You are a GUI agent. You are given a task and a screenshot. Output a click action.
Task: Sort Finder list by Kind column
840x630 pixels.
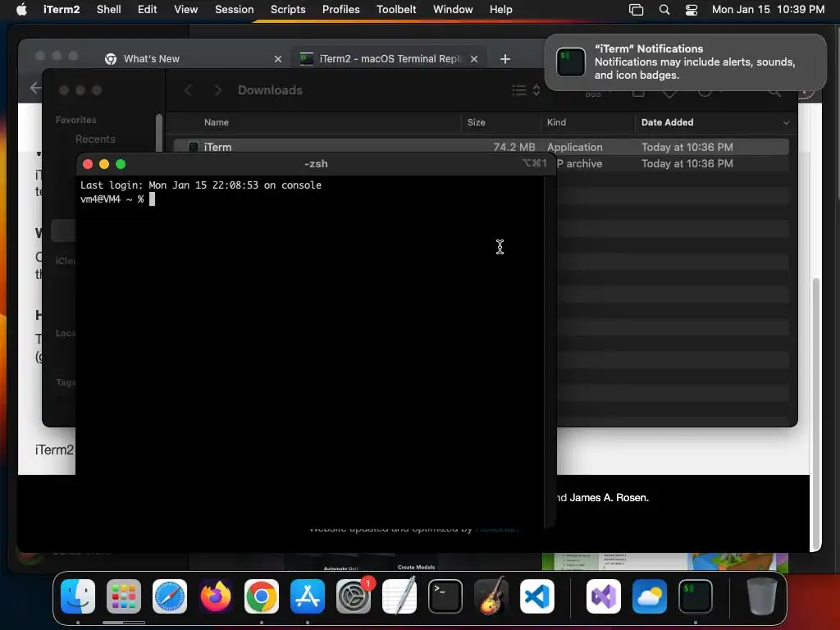click(556, 123)
